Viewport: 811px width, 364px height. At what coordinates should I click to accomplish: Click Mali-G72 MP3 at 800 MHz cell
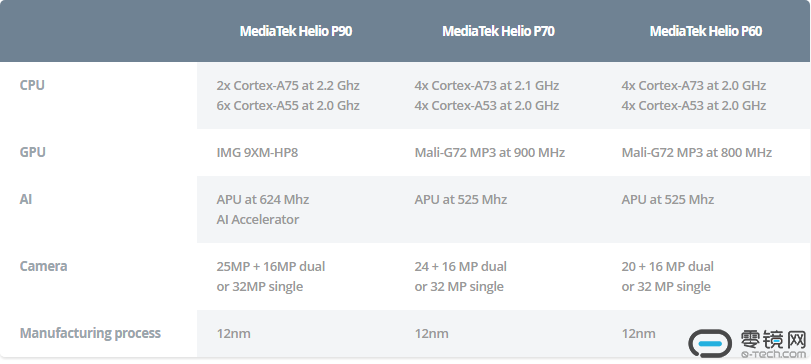(x=696, y=153)
